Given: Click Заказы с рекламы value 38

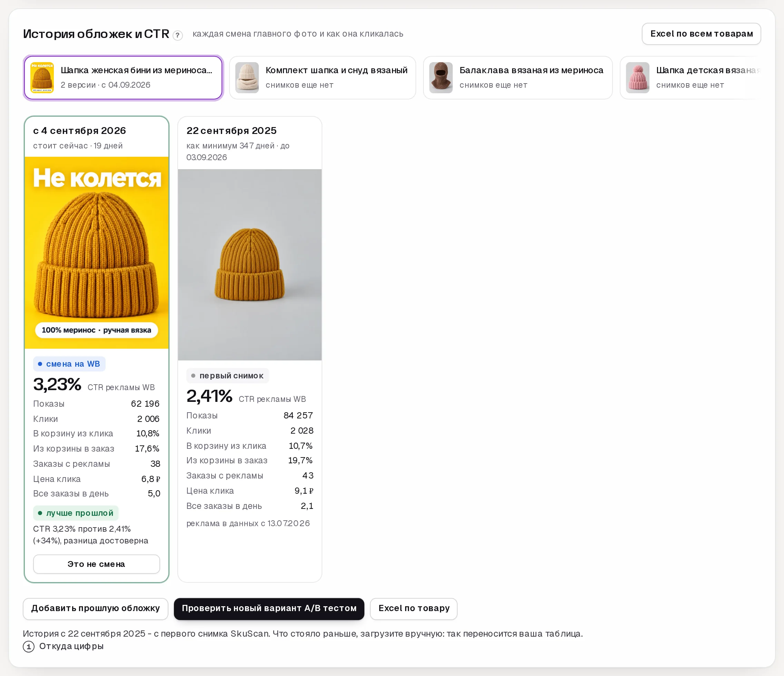Looking at the screenshot, I should [x=156, y=464].
